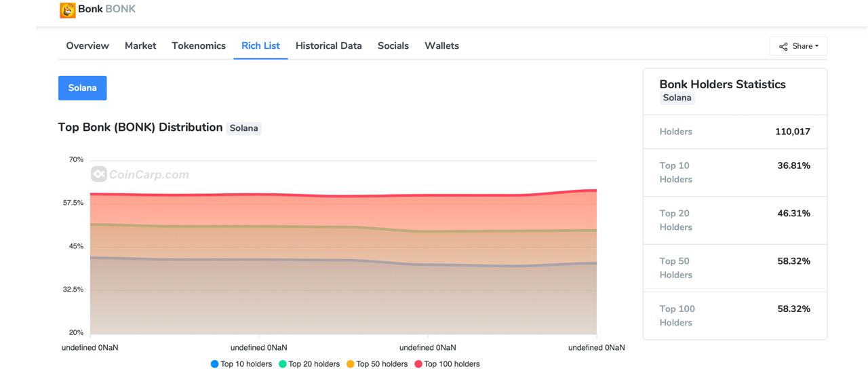Click the red Top 100 legend dot
The height and width of the screenshot is (373, 868).
(x=418, y=364)
